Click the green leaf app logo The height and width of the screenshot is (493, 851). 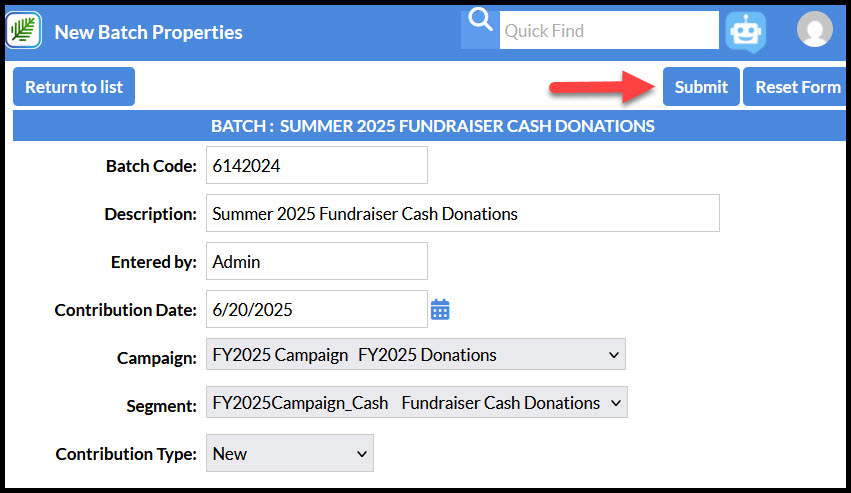23,30
